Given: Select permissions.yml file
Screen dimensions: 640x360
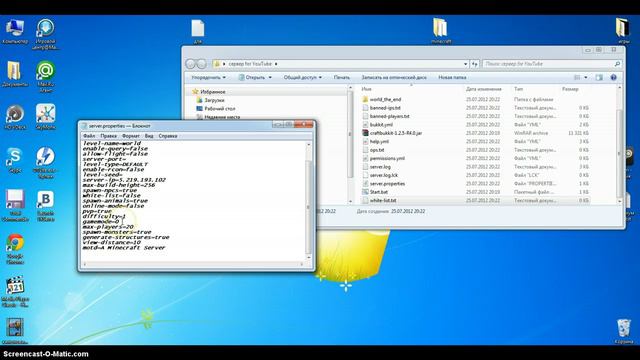Looking at the screenshot, I should [387, 158].
